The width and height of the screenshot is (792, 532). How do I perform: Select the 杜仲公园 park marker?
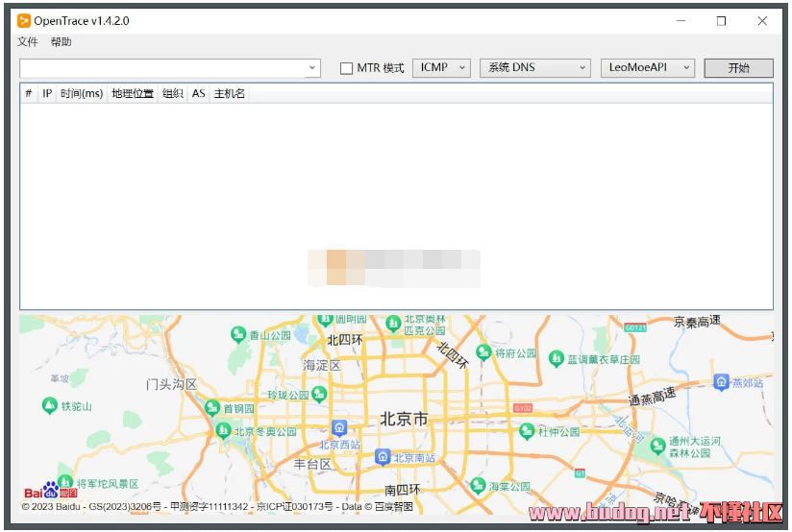point(527,431)
